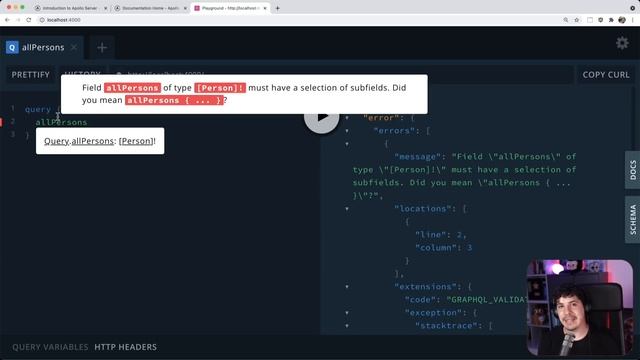This screenshot has width=640, height=360.
Task: Select the allPersons query tab
Action: pos(43,47)
